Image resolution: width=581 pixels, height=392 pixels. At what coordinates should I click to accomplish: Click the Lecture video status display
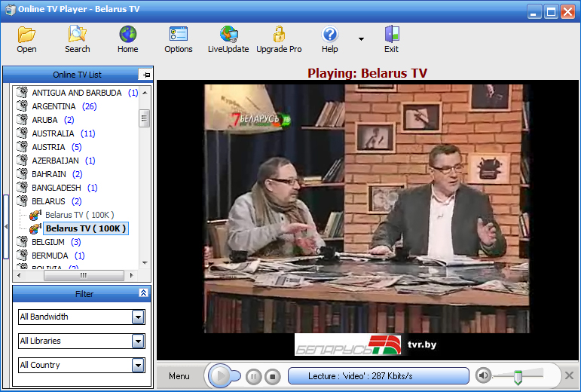(378, 376)
